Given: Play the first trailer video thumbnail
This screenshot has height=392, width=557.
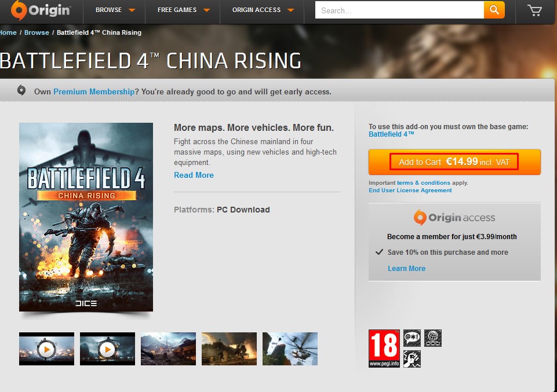Looking at the screenshot, I should tap(46, 349).
